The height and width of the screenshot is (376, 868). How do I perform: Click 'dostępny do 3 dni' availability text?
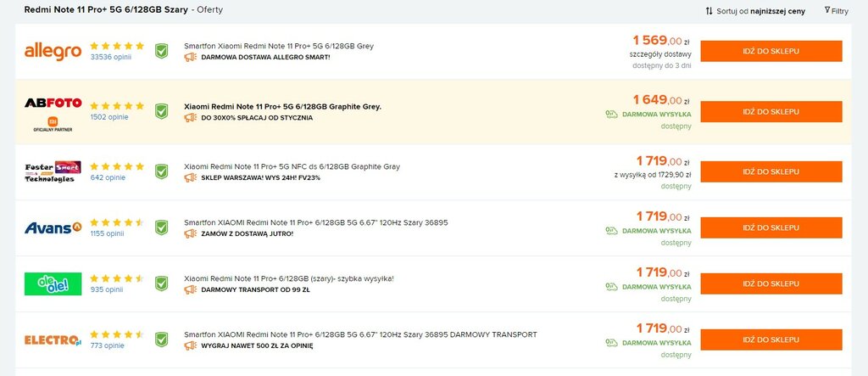(662, 65)
